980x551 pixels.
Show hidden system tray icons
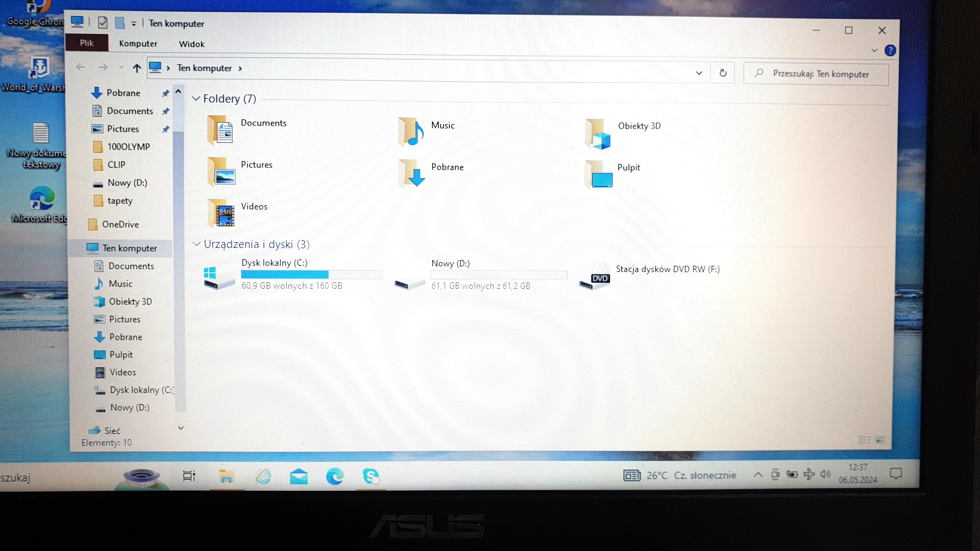[x=758, y=474]
